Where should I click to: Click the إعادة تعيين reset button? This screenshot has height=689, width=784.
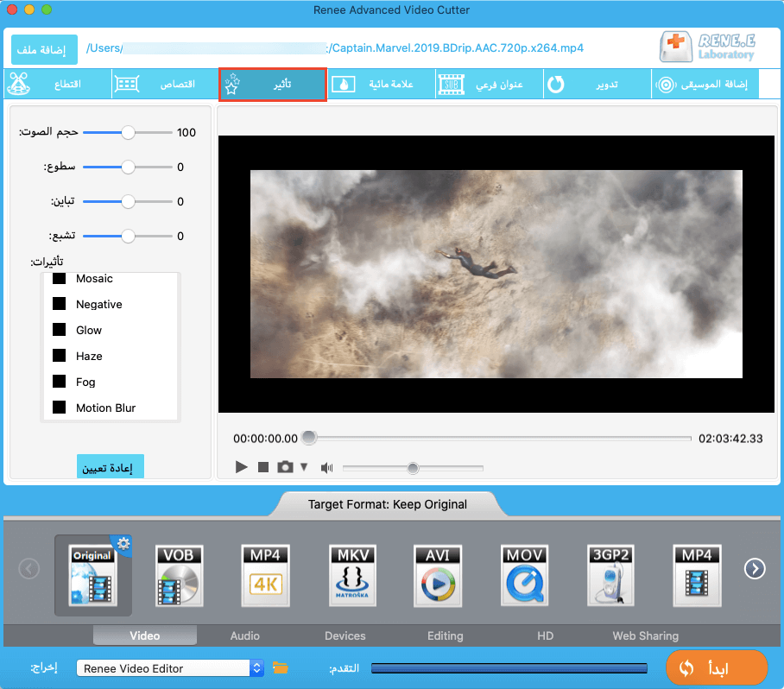[x=110, y=467]
